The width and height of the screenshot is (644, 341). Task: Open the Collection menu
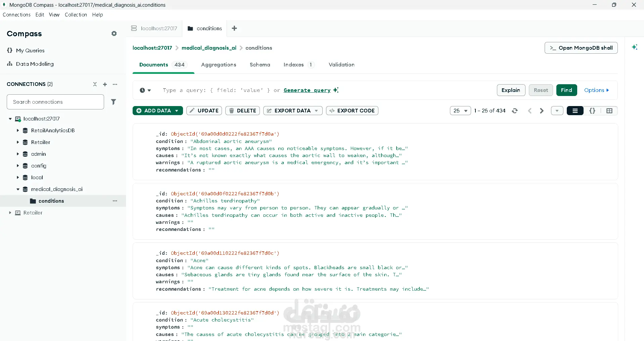point(76,15)
